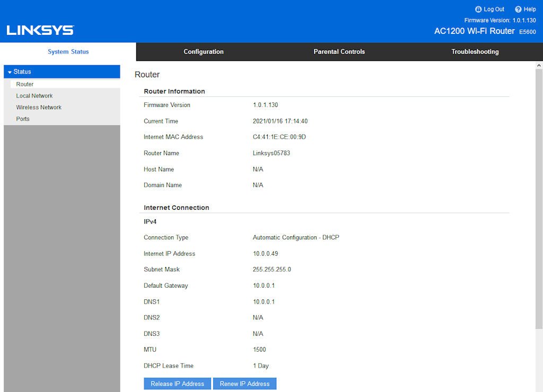Open the System Status tab
This screenshot has width=543, height=392.
pyautogui.click(x=68, y=51)
